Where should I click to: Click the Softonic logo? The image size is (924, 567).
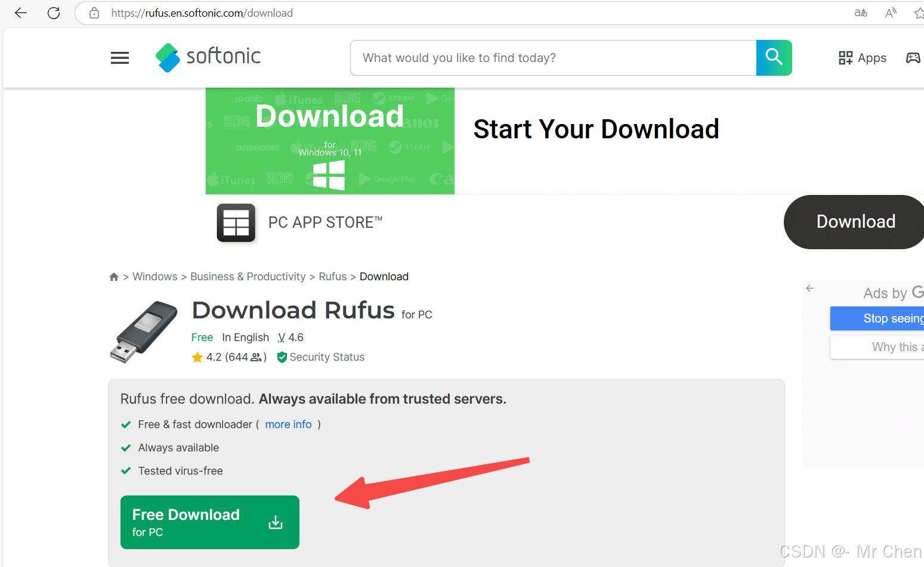point(208,57)
